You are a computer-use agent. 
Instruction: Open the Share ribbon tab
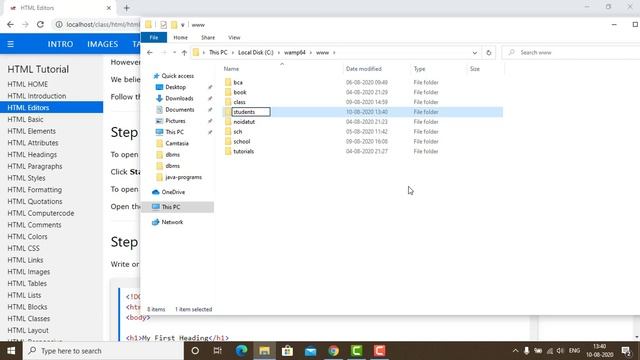click(x=208, y=38)
